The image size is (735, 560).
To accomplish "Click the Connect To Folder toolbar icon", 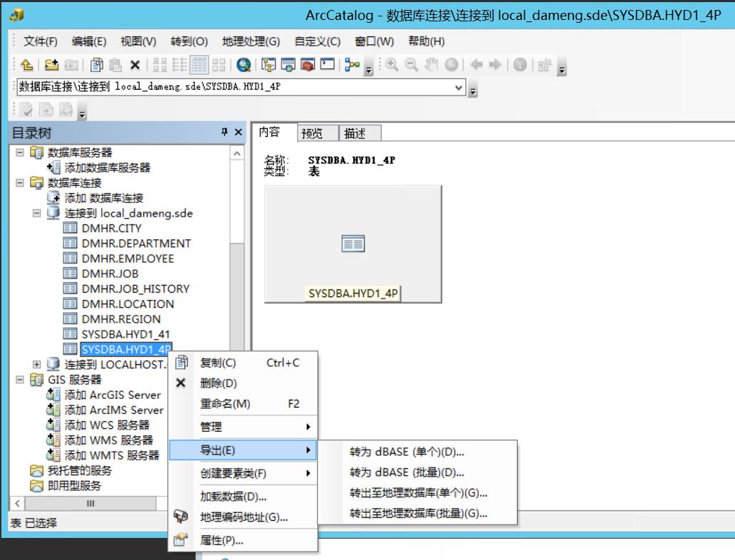I will pos(51,65).
